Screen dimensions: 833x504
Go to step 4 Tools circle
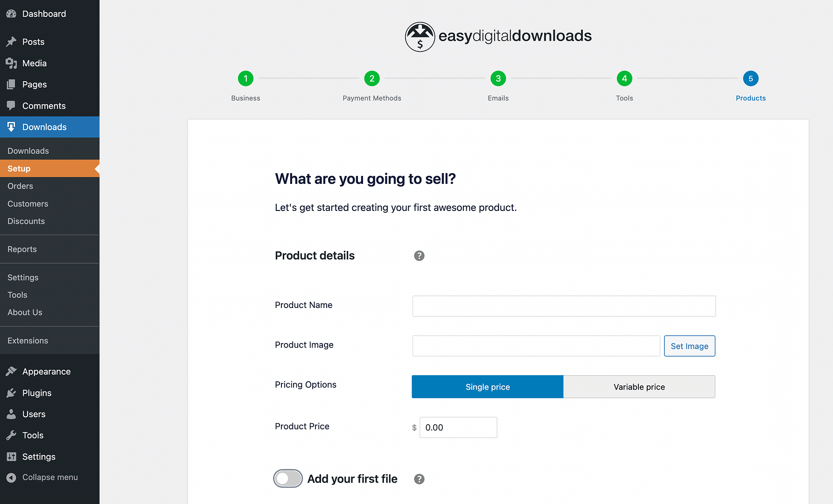624,78
